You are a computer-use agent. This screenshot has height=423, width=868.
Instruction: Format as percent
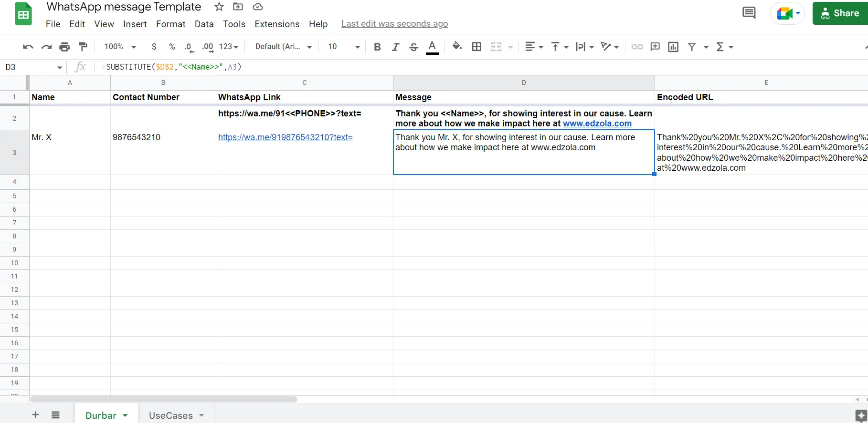pyautogui.click(x=172, y=47)
